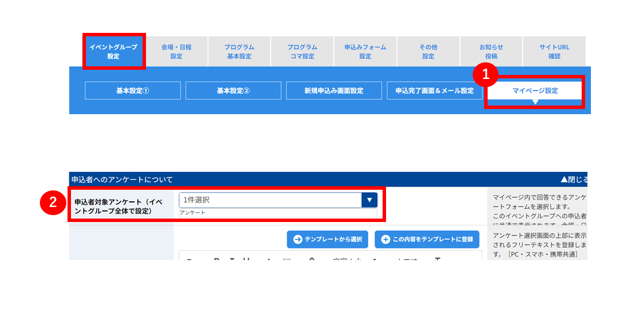
Task: Open 新規申込み画面設定 sub-menu
Action: pos(334,91)
